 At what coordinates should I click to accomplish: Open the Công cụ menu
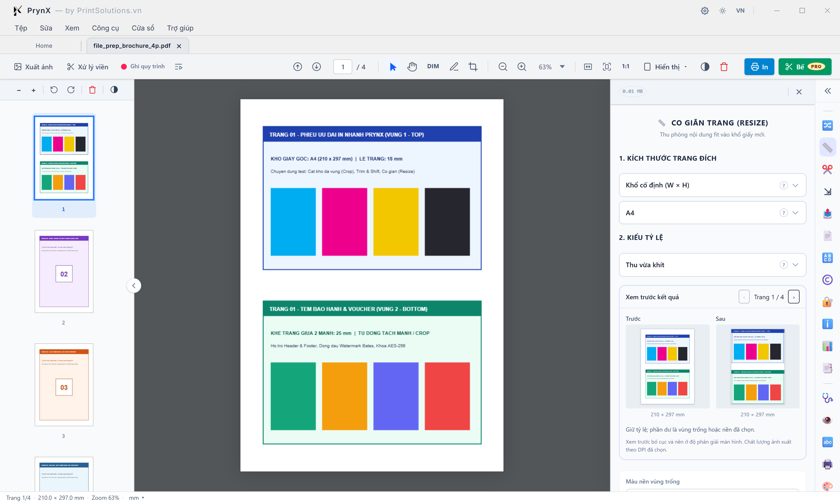105,28
